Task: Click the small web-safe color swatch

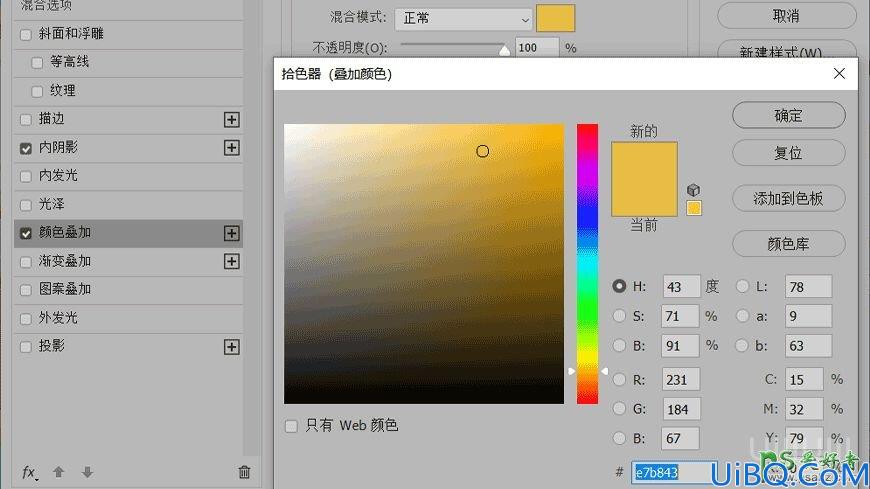Action: pos(694,208)
